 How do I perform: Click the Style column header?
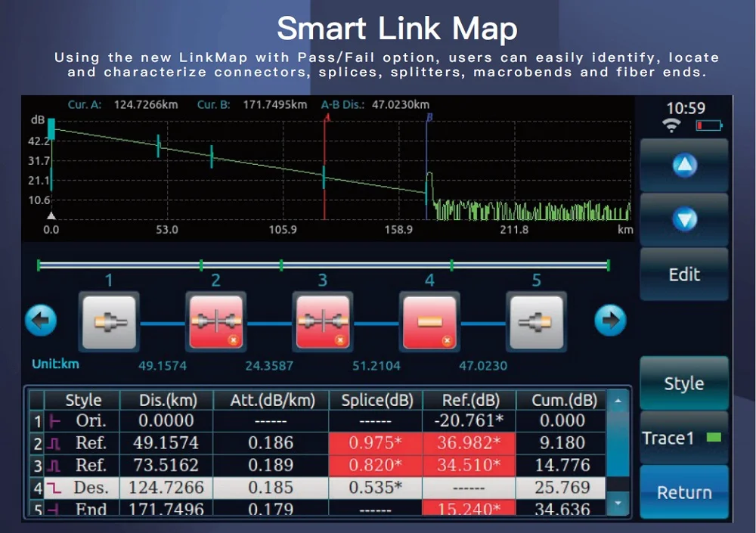(x=83, y=401)
